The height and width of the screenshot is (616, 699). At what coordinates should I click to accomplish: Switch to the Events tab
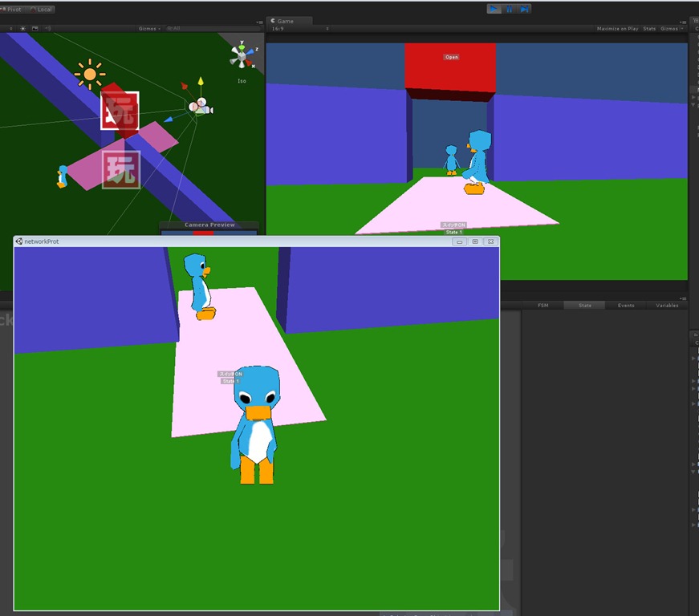point(626,306)
